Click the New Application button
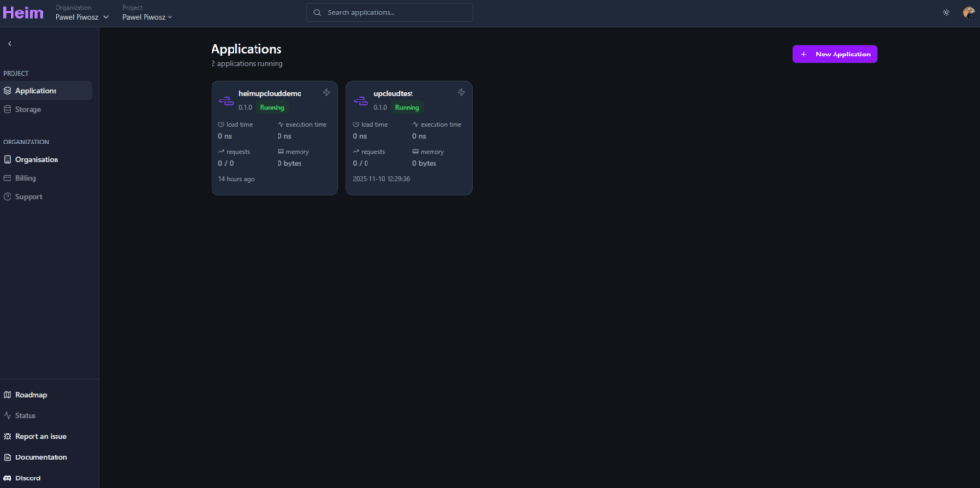 835,55
